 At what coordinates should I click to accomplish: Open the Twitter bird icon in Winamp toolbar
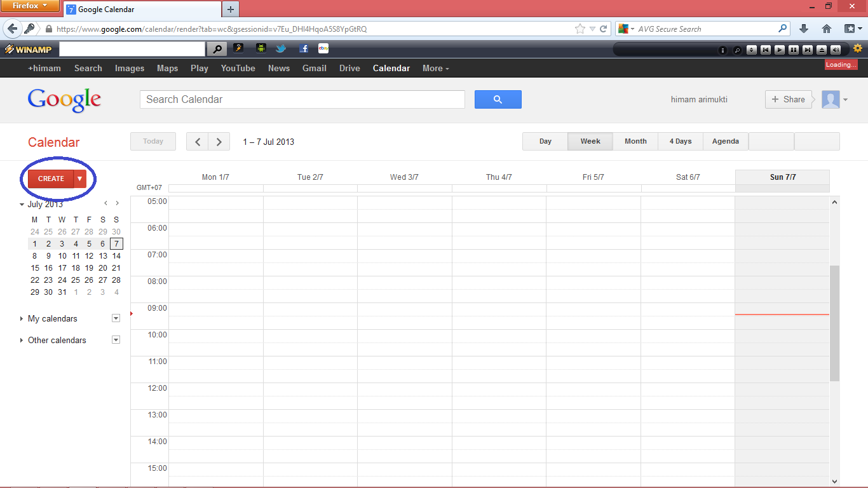click(x=281, y=48)
